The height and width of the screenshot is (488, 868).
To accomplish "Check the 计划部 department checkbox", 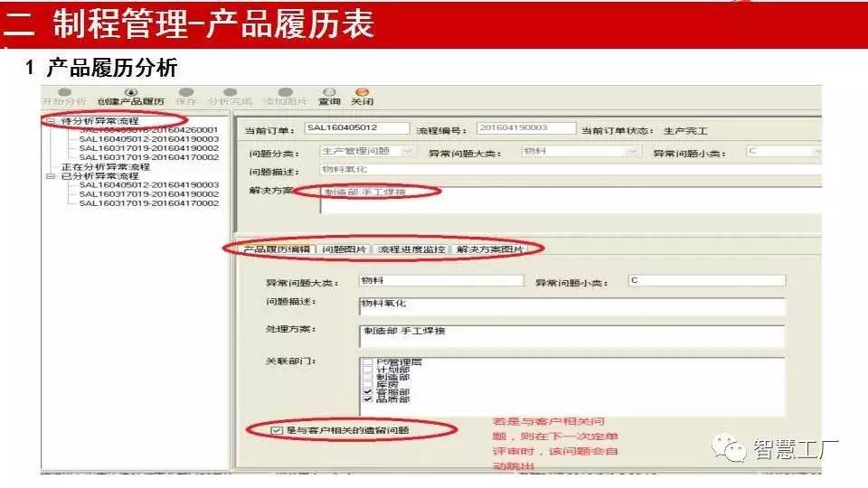I will point(367,369).
